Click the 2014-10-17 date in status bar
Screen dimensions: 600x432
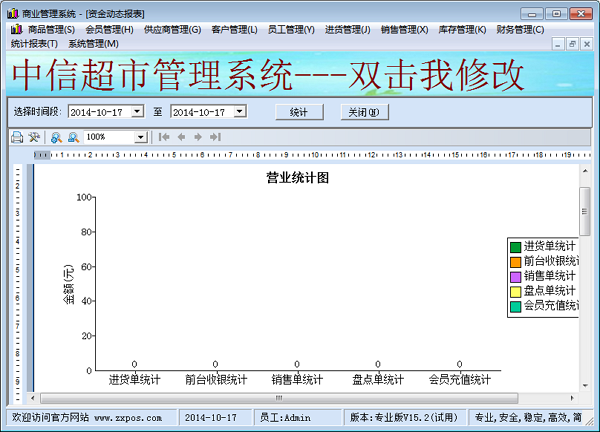(211, 418)
